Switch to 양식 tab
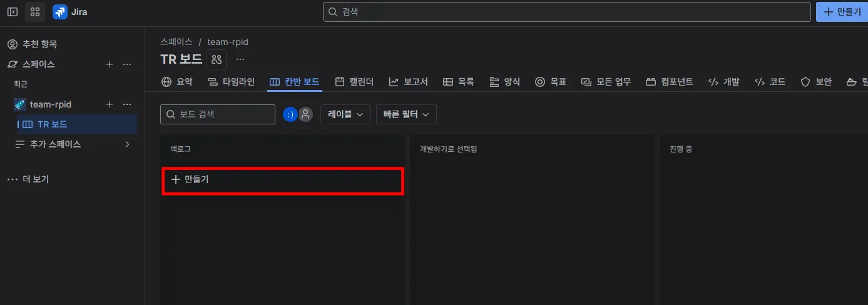Image resolution: width=868 pixels, height=305 pixels. [x=504, y=82]
